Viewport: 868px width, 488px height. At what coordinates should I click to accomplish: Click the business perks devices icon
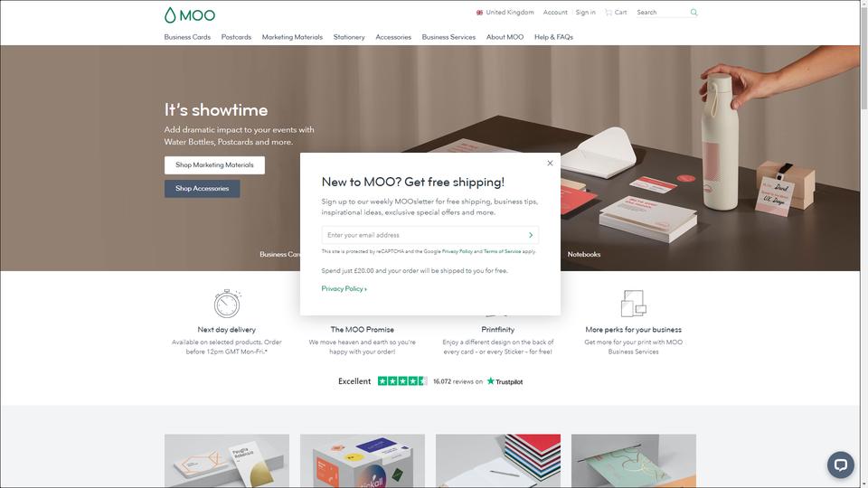click(633, 304)
